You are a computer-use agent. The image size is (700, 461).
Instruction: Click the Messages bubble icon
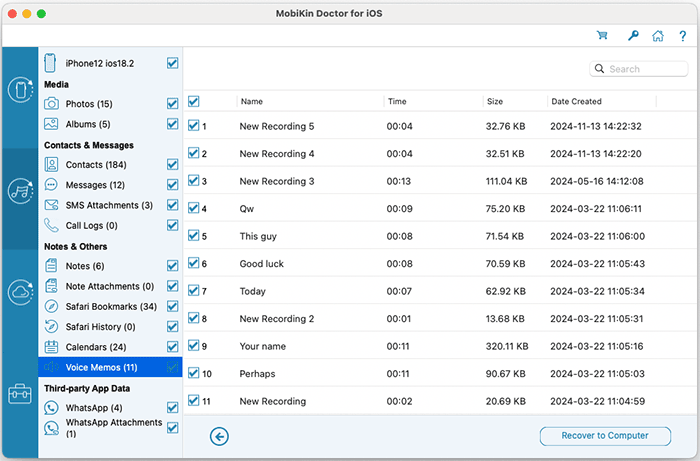click(x=51, y=184)
